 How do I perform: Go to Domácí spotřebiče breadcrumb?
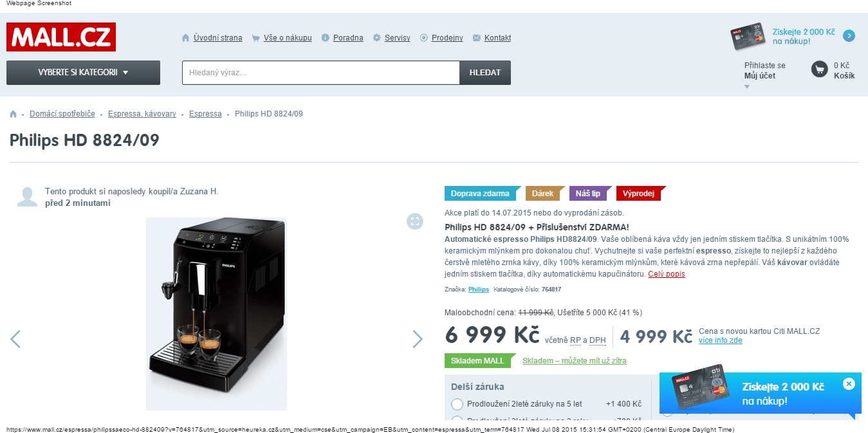click(62, 114)
